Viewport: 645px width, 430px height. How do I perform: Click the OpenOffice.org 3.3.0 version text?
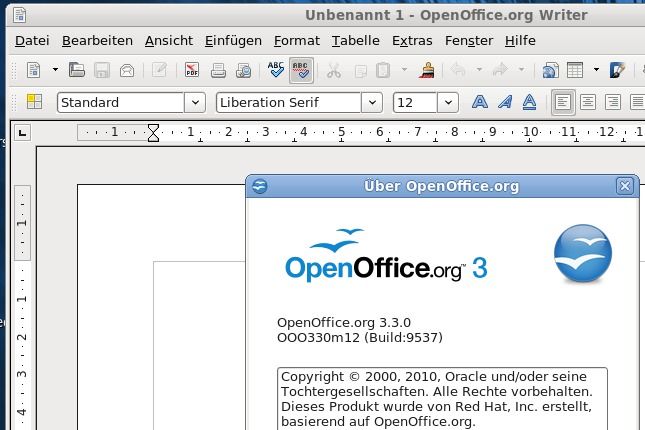tap(344, 323)
